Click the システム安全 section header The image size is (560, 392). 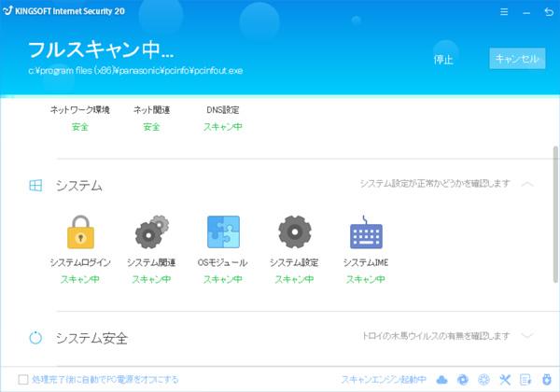tap(91, 337)
